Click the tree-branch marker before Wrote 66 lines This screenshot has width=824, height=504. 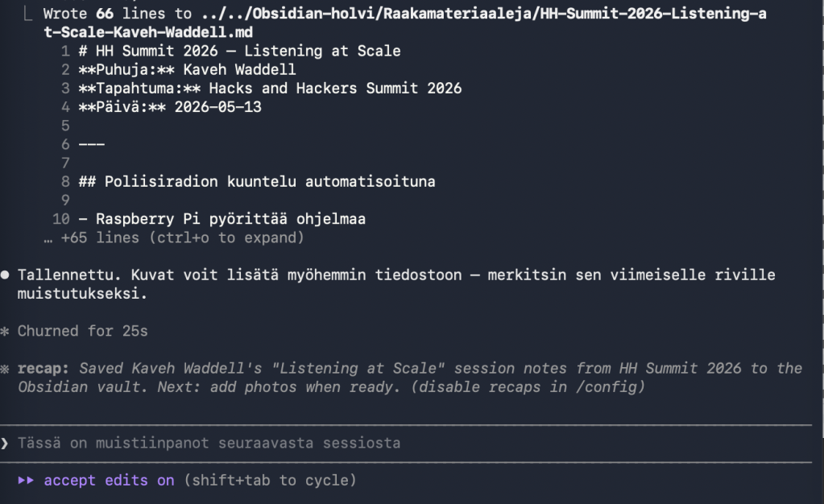[x=28, y=14]
